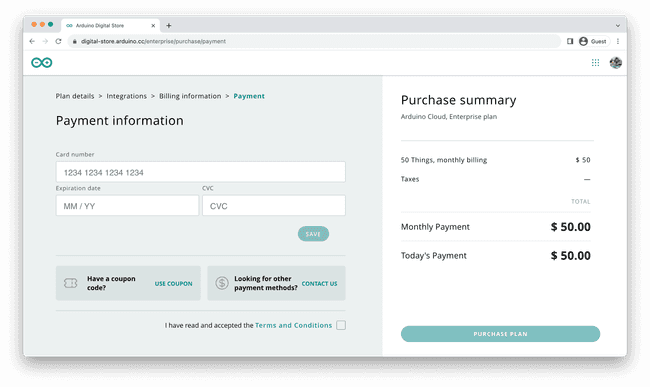Click the coupon ticket icon
The image size is (650, 387).
pyautogui.click(x=70, y=283)
